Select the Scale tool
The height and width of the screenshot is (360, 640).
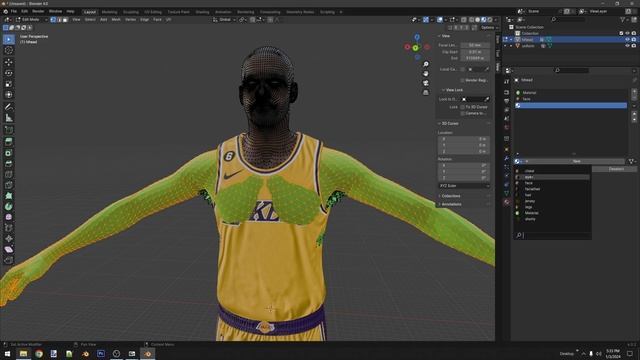click(9, 84)
